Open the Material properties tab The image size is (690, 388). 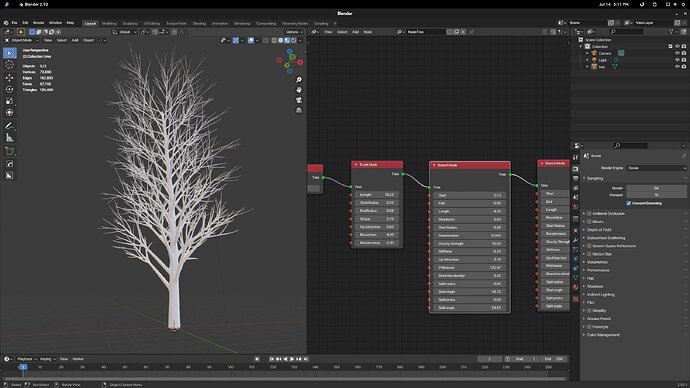click(576, 287)
